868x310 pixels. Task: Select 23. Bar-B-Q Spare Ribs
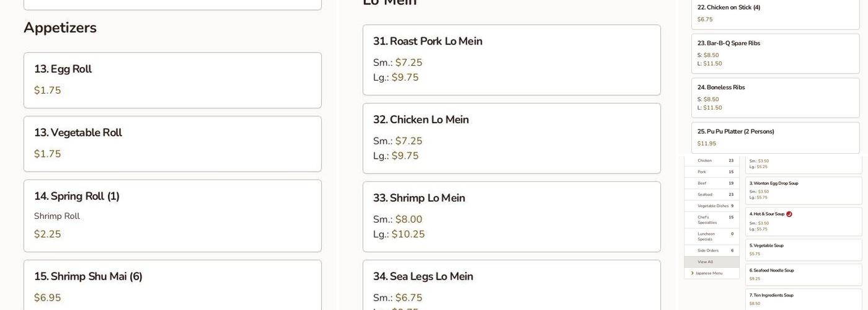point(775,53)
